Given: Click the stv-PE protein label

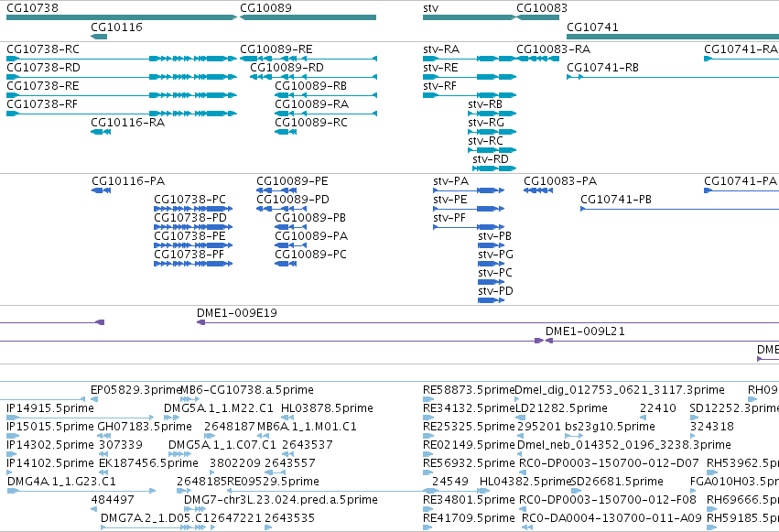Looking at the screenshot, I should (450, 200).
